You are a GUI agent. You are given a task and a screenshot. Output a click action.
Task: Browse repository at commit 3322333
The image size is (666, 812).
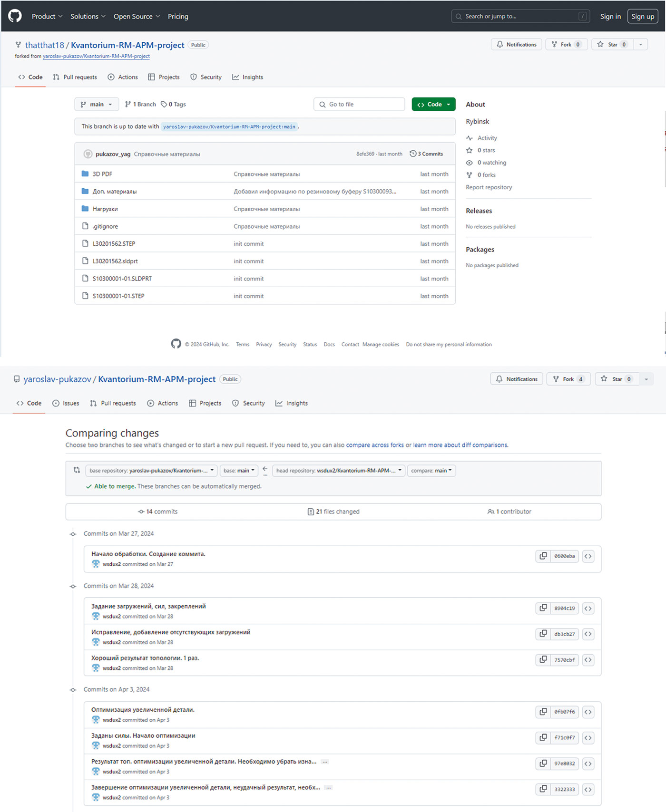588,789
